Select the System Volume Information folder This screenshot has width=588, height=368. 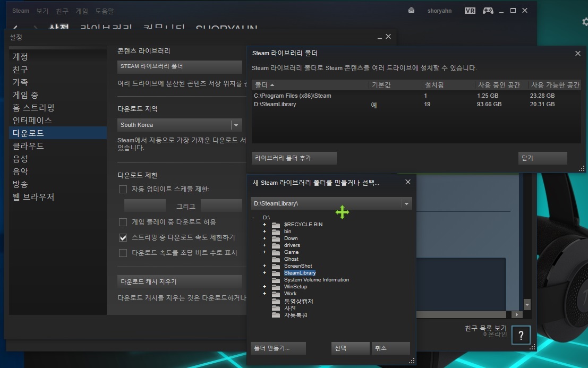point(317,280)
